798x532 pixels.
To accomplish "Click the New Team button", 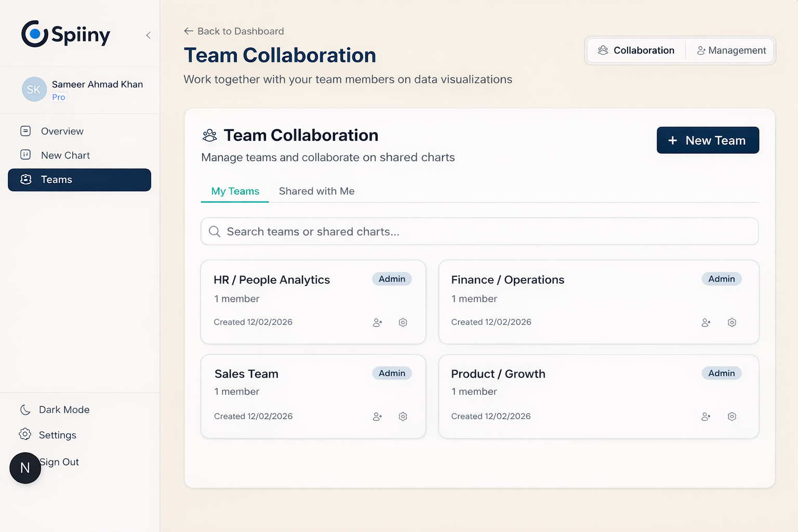I will click(708, 140).
